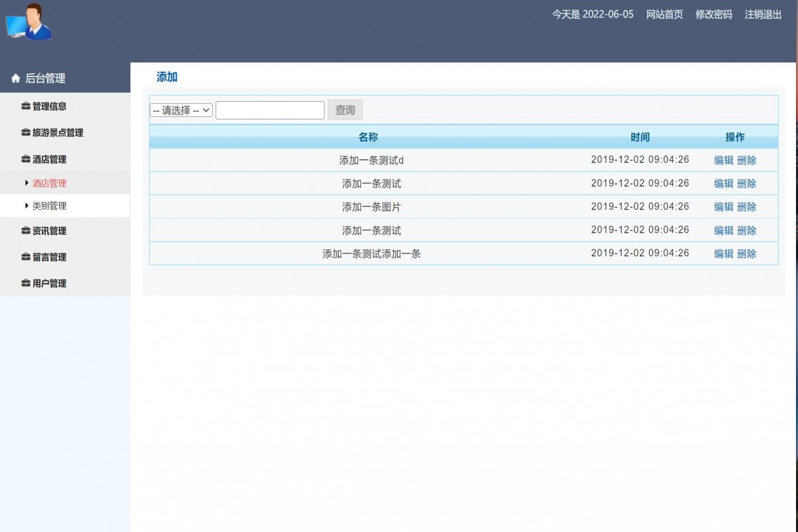Click the home icon beside 后台管理
The image size is (798, 532).
click(15, 78)
